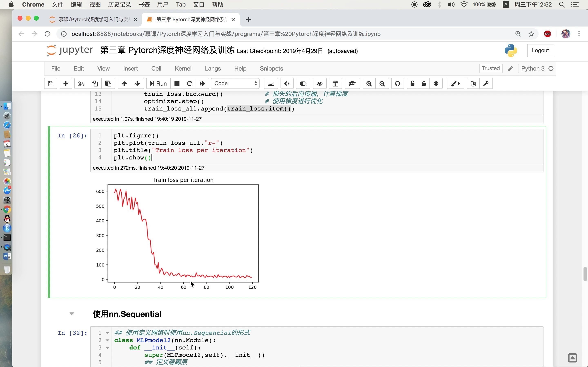Open the command palette keyboard icon
588x367 pixels.
(x=271, y=84)
